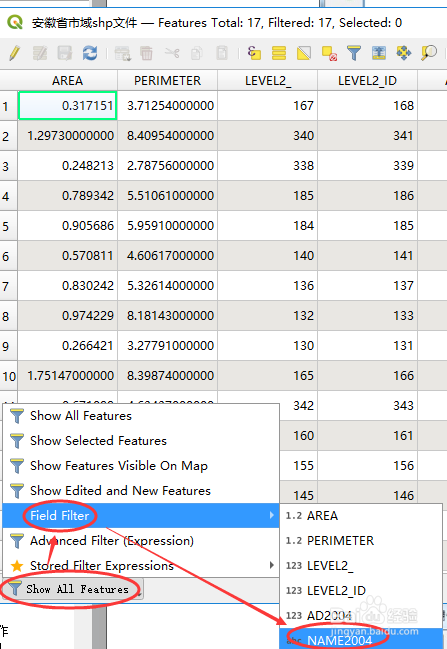
Task: Click LEVEL2_ID cell 141
Action: coord(368,256)
